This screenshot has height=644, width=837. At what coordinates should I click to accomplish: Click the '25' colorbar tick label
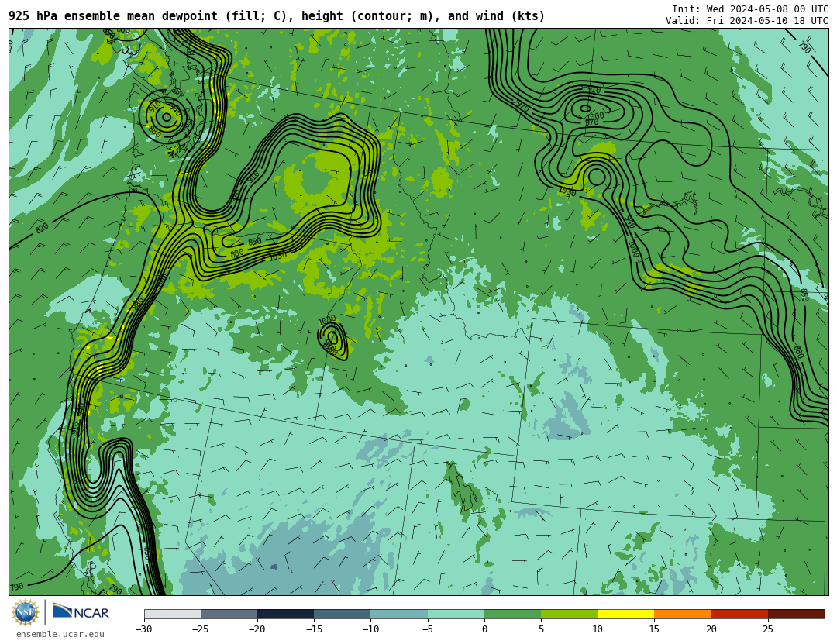[767, 629]
